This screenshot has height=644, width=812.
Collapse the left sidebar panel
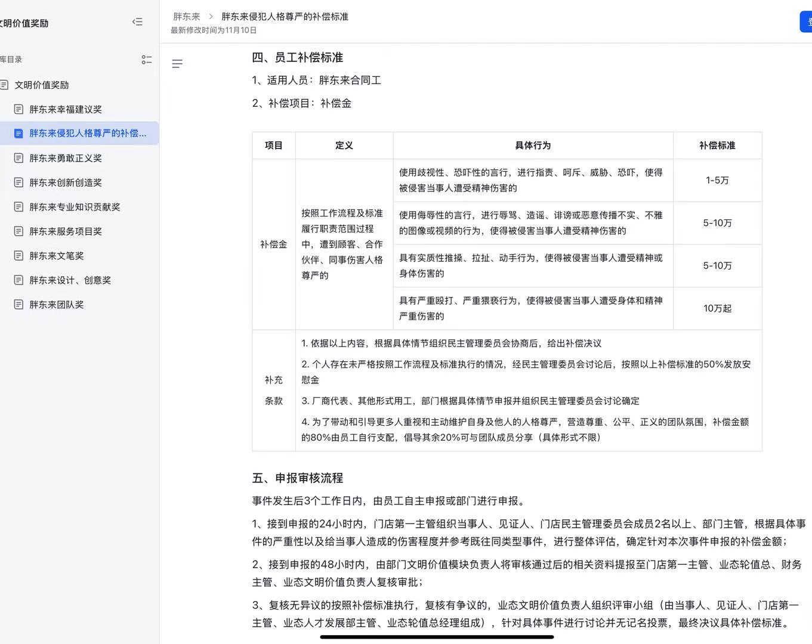pyautogui.click(x=137, y=22)
